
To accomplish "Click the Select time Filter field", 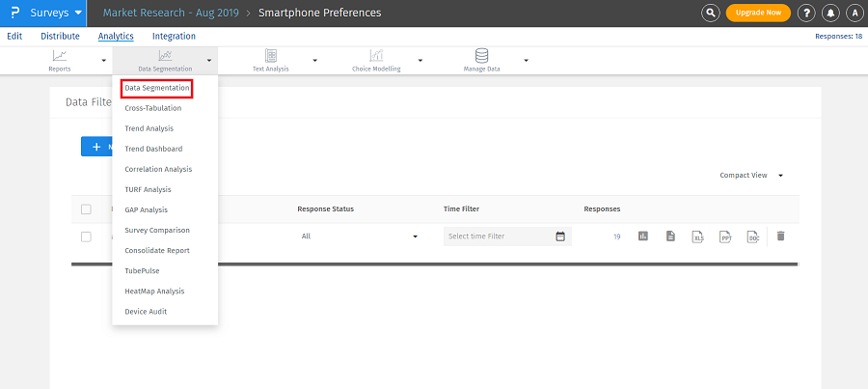I will (498, 236).
